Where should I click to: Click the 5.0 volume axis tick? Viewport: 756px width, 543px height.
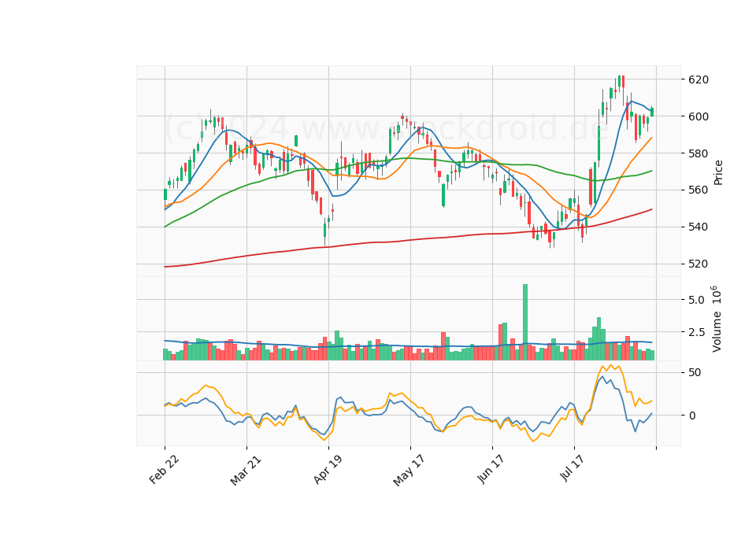[695, 300]
